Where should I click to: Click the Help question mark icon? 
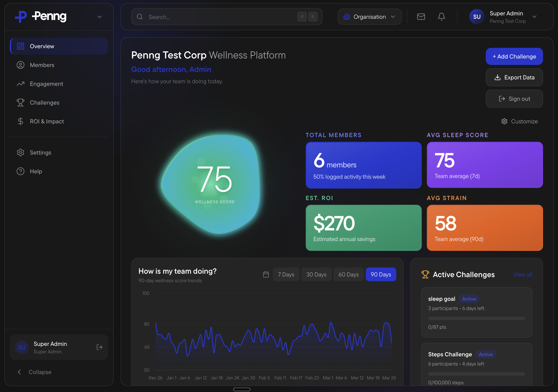(x=21, y=171)
